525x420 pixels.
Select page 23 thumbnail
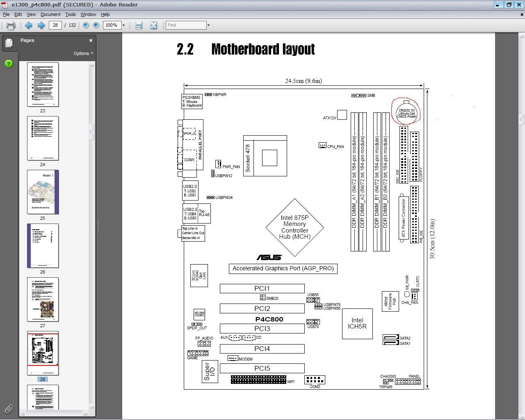click(43, 84)
